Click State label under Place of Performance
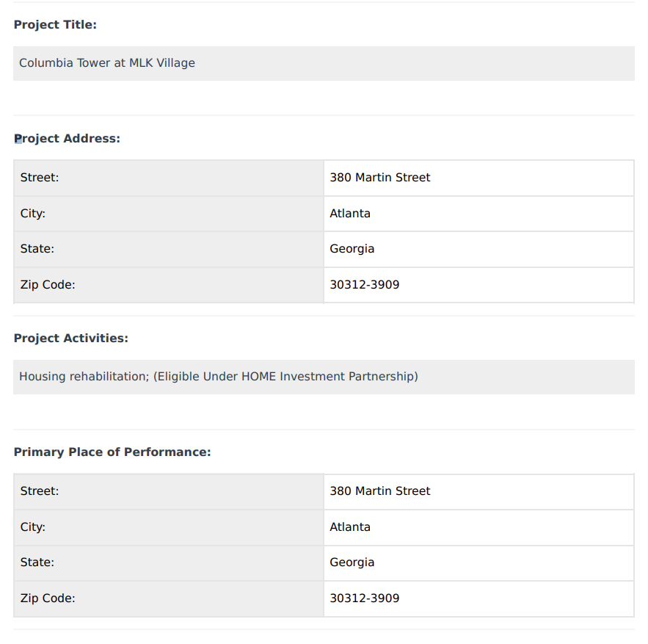Viewport: 648px width, 644px height. point(37,562)
